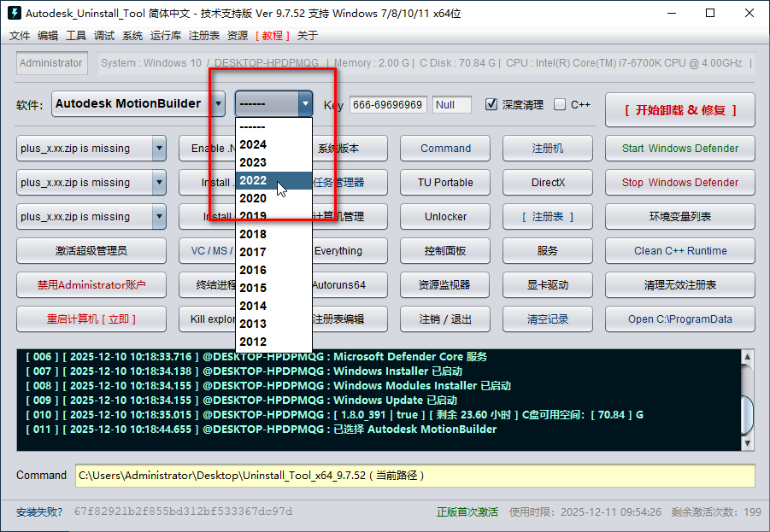This screenshot has width=770, height=532.
Task: Select the ------ blank option in list
Action: click(x=273, y=126)
